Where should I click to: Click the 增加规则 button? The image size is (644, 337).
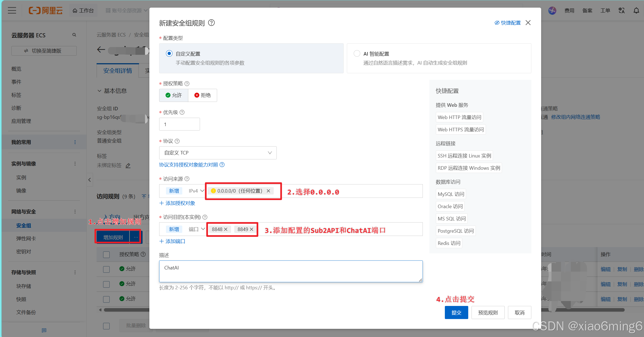pyautogui.click(x=113, y=237)
